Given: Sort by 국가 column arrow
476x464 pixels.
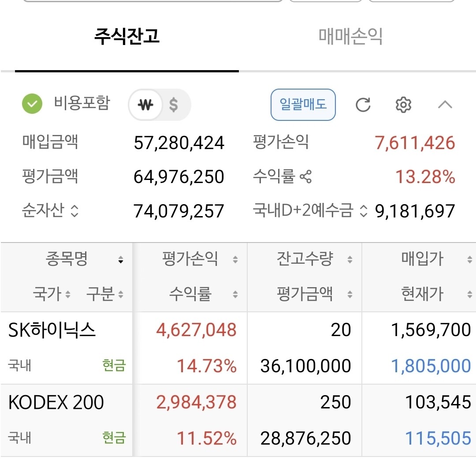Looking at the screenshot, I should [x=68, y=294].
